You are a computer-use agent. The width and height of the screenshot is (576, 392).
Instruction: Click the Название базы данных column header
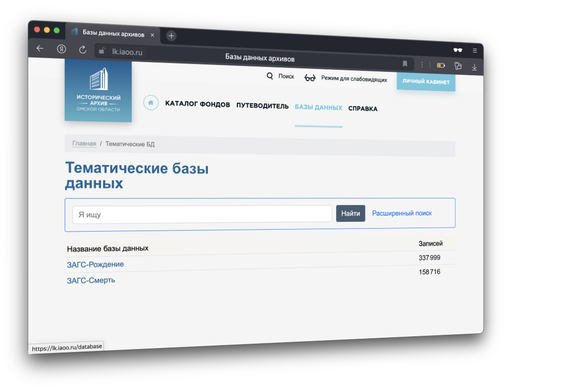click(108, 249)
